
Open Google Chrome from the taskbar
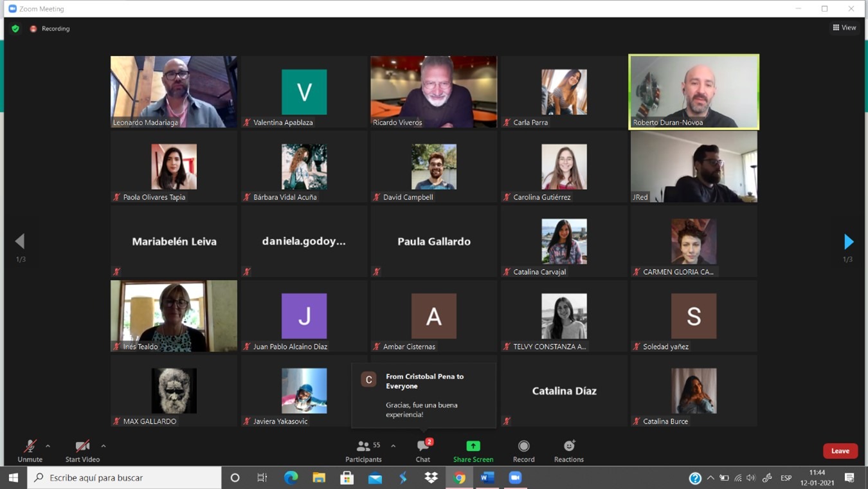[x=459, y=477]
